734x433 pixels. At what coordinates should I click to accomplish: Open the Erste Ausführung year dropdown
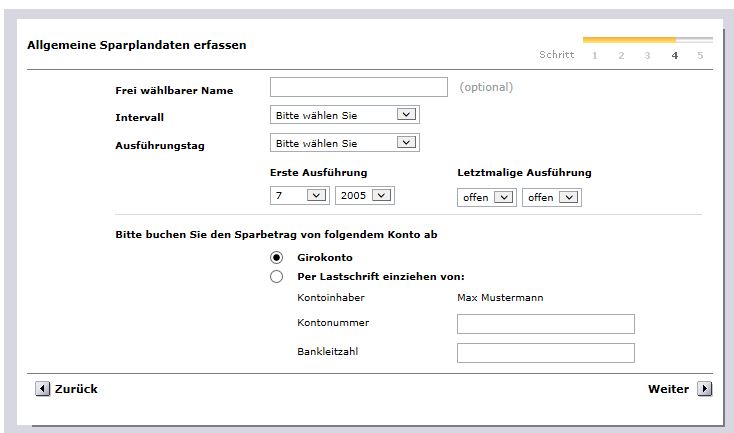364,196
